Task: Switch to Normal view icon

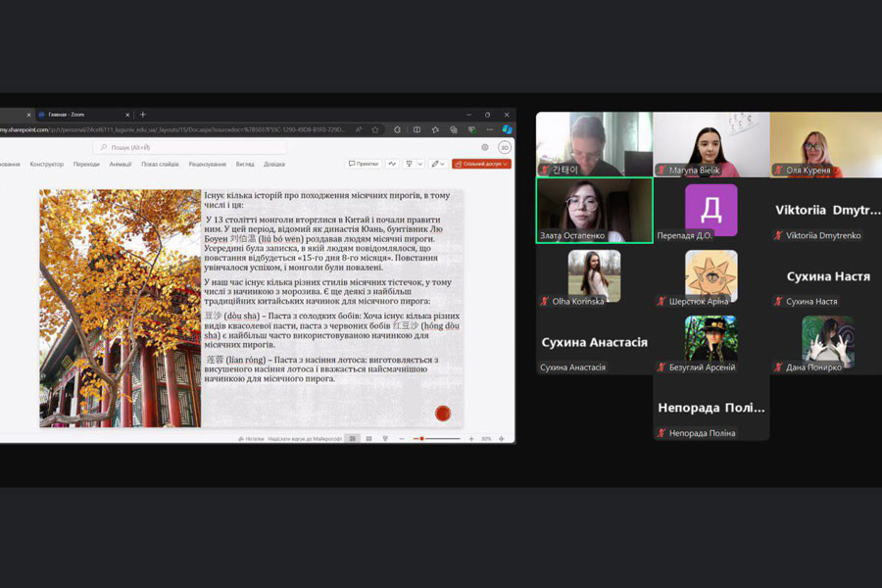Action: 353,439
